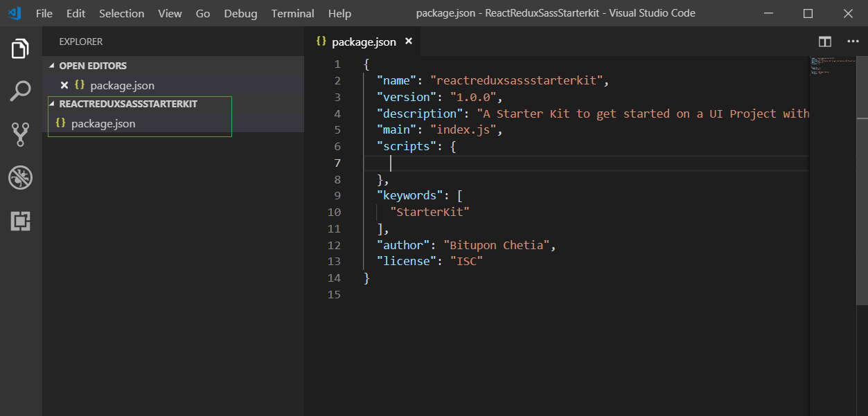Click the "scripts" key on line 6

(x=407, y=146)
